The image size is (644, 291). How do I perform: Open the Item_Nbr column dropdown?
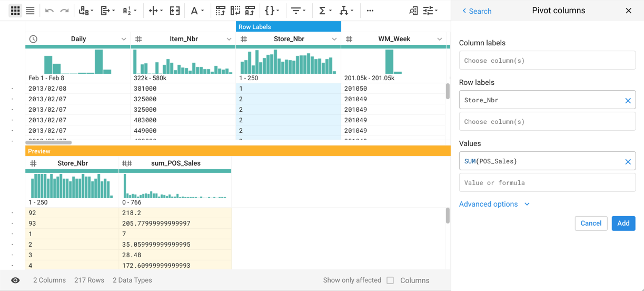point(229,39)
